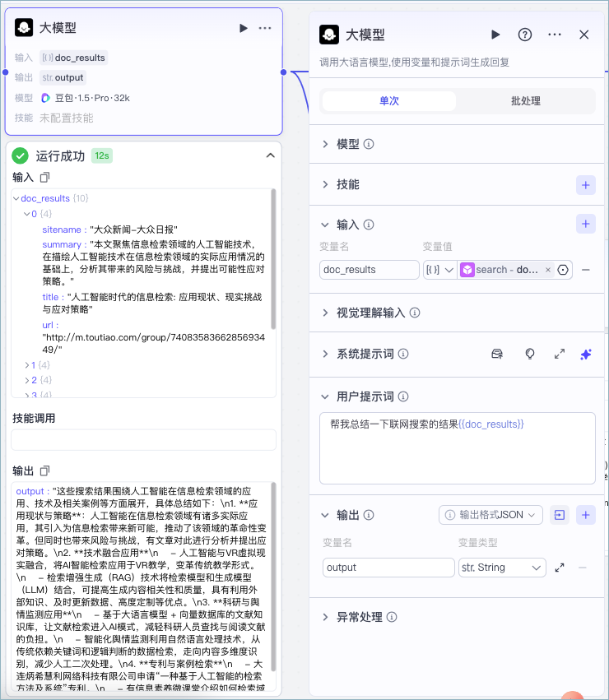Show info tooltip for 用户提示词
The width and height of the screenshot is (609, 700).
click(x=403, y=396)
